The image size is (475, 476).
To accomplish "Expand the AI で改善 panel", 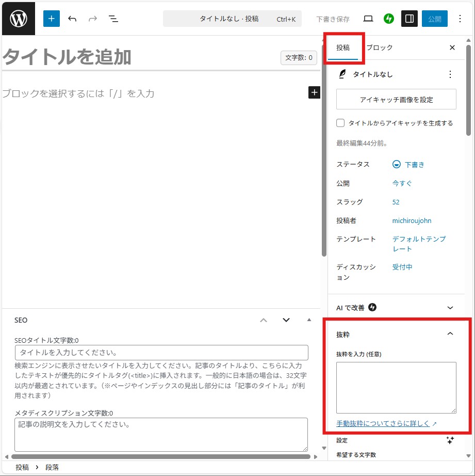I will pos(450,308).
